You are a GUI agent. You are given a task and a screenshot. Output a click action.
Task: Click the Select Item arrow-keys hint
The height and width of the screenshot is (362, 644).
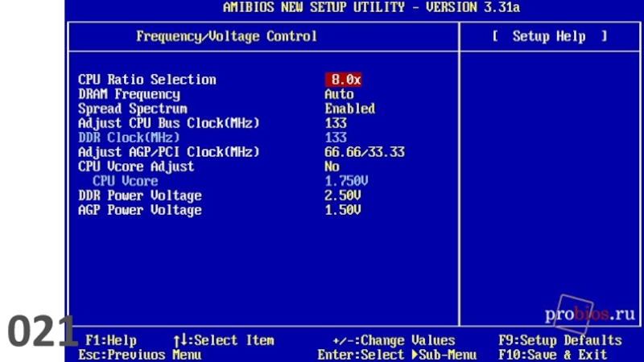point(224,340)
